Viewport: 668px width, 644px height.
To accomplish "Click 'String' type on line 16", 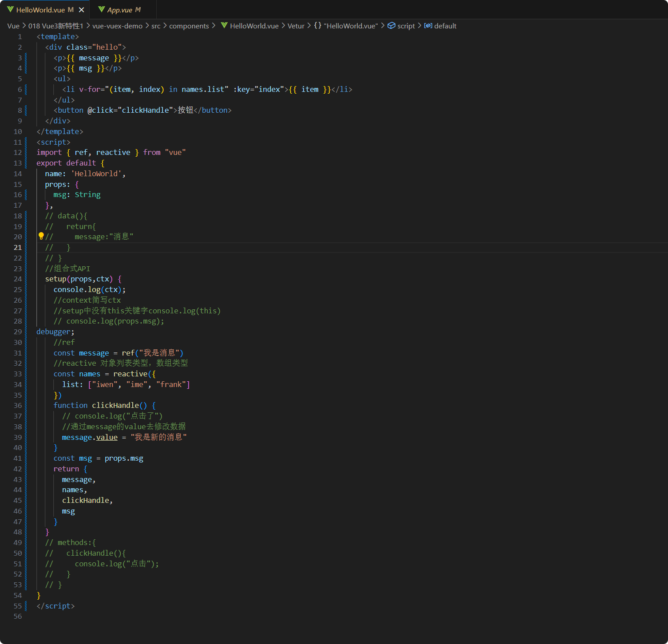I will pyautogui.click(x=87, y=195).
